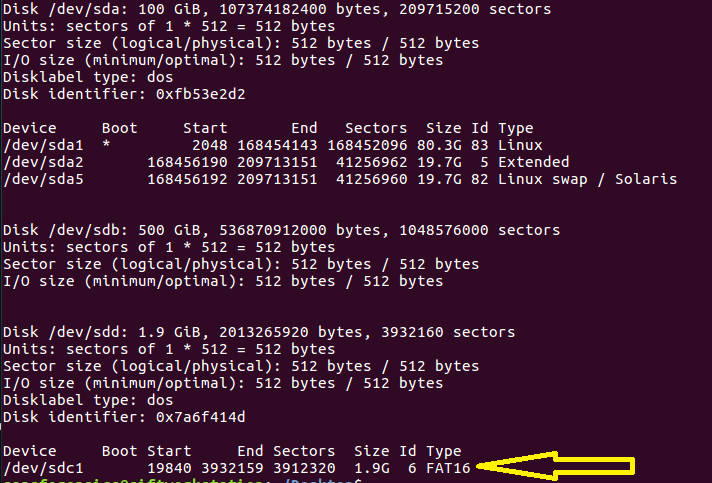Click the FAT16 type text
The height and width of the screenshot is (483, 712).
[448, 468]
